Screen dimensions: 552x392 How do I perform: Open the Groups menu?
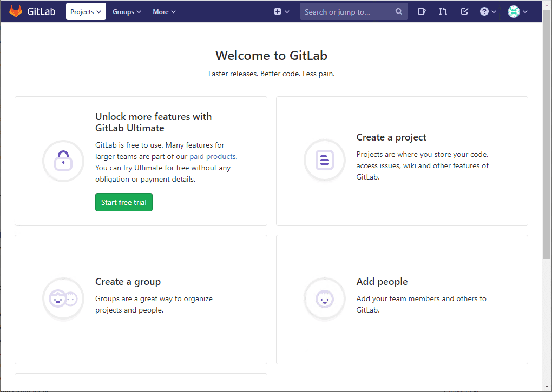[x=127, y=11]
